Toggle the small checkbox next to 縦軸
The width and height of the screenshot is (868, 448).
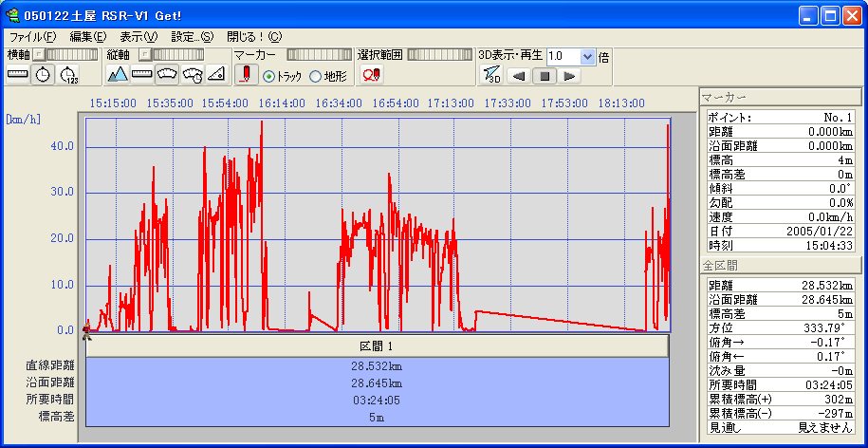coord(144,56)
